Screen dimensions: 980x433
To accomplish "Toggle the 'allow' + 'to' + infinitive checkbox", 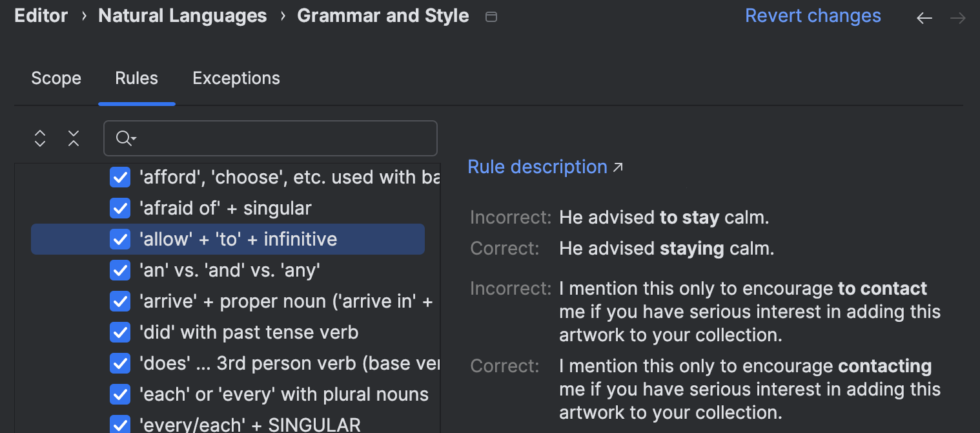I will [x=120, y=239].
